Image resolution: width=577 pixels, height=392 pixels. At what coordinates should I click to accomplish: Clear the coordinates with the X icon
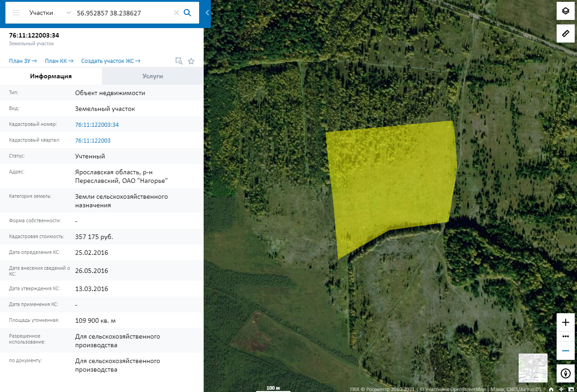pos(176,13)
